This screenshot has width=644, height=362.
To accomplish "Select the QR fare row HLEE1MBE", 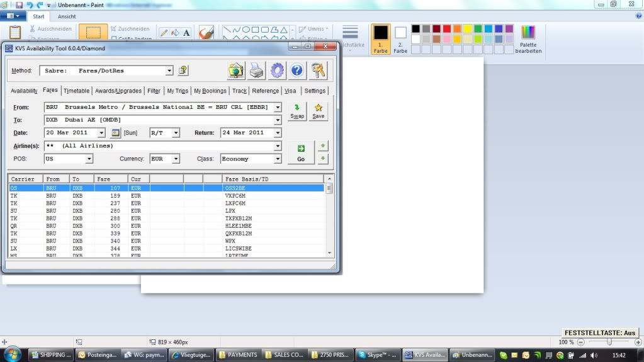I will click(x=166, y=226).
